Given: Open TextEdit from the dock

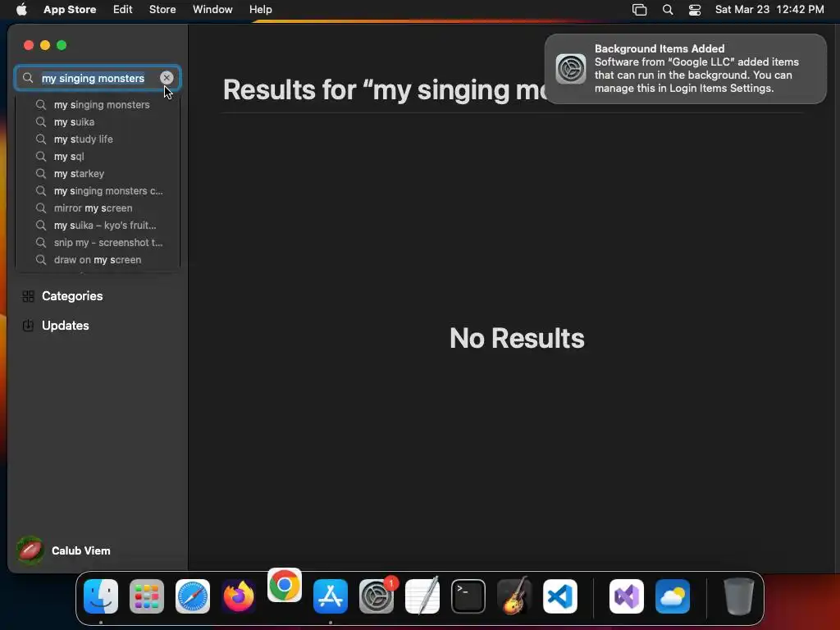Looking at the screenshot, I should click(422, 596).
